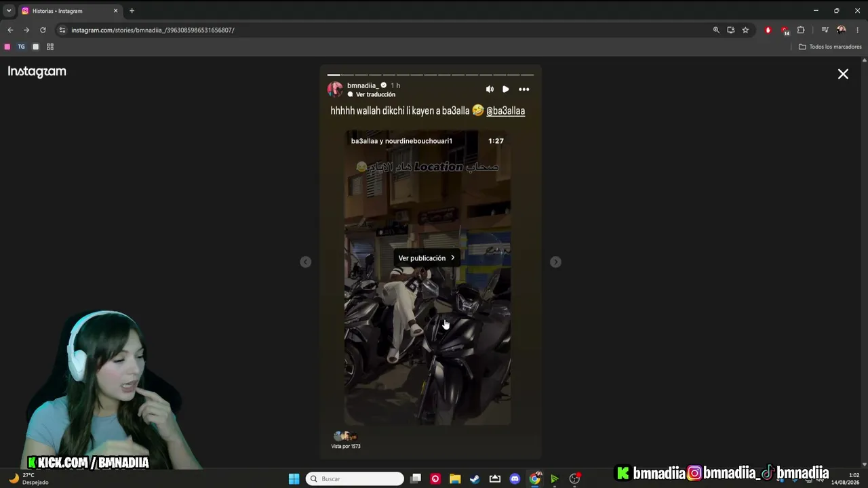Click "Ver traducción" under the username
Viewport: 868px width, 488px height.
point(376,95)
